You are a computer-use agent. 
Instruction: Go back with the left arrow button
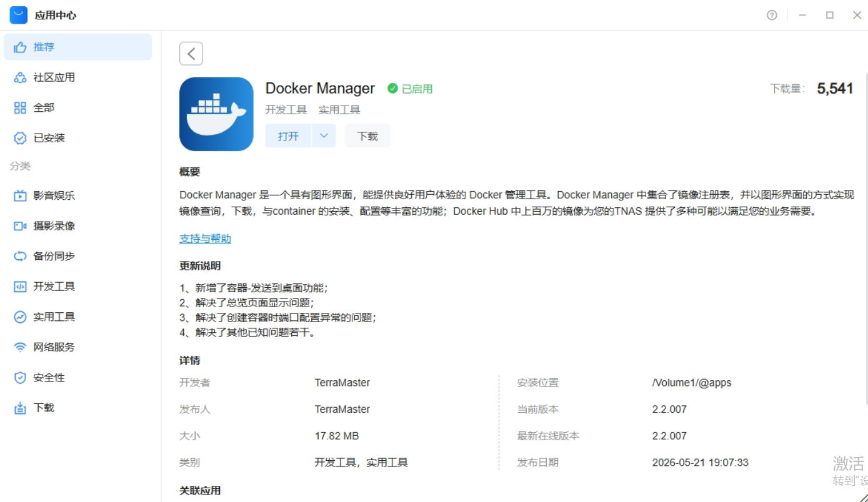tap(191, 54)
